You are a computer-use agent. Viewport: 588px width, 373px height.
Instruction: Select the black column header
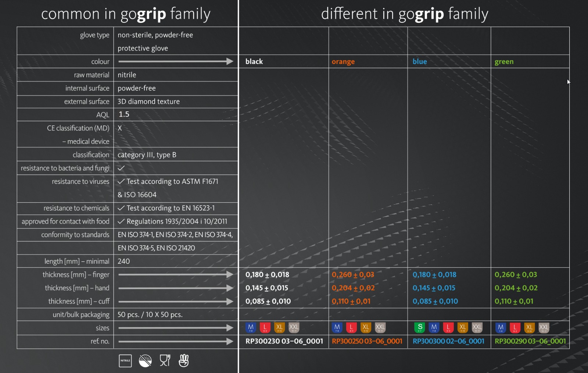[x=254, y=61]
